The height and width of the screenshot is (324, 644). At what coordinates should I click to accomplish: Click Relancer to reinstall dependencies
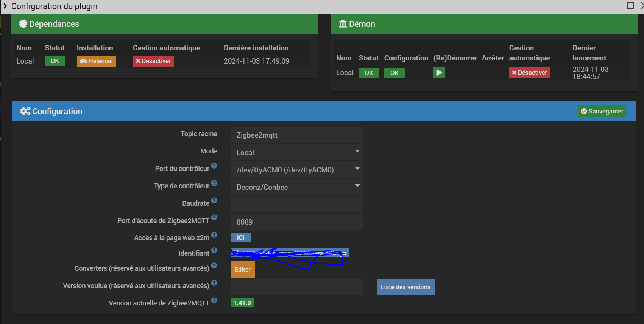(x=97, y=61)
